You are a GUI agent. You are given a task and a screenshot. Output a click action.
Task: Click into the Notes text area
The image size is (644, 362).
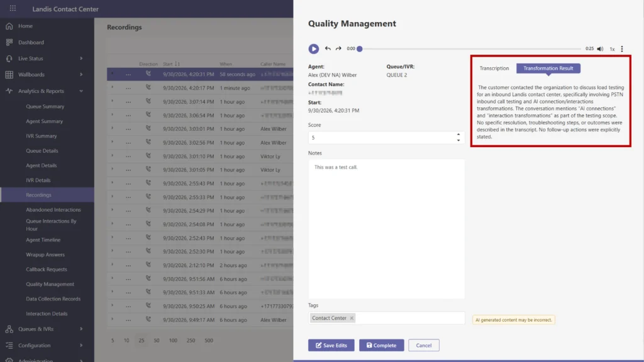[387, 229]
